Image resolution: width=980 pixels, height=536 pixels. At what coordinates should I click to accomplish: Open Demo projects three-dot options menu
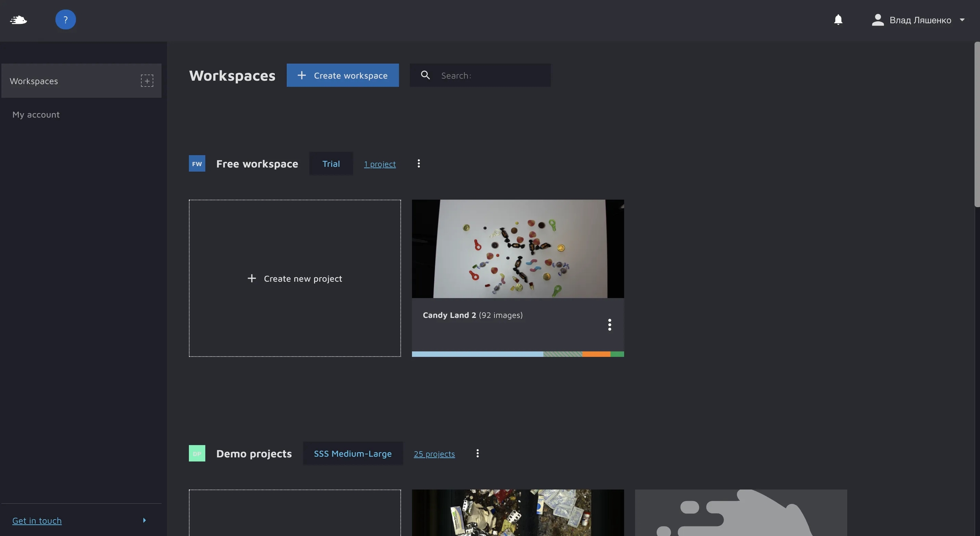click(x=477, y=454)
